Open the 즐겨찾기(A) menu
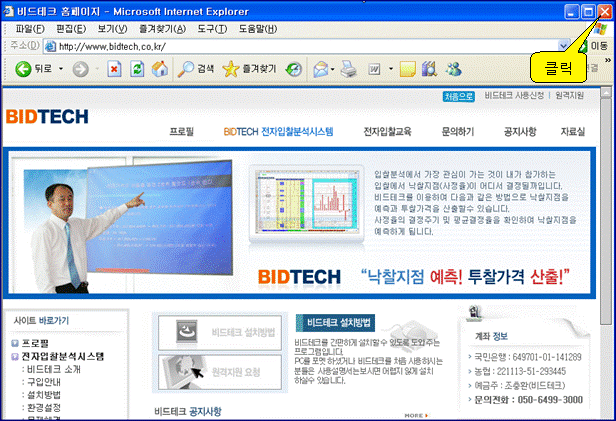The image size is (616, 421). [162, 29]
